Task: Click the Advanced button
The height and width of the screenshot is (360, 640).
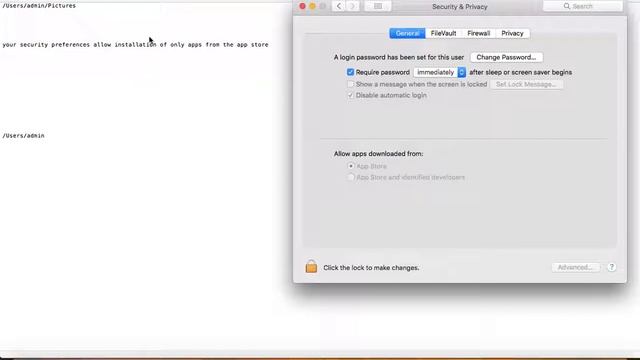Action: pos(575,267)
